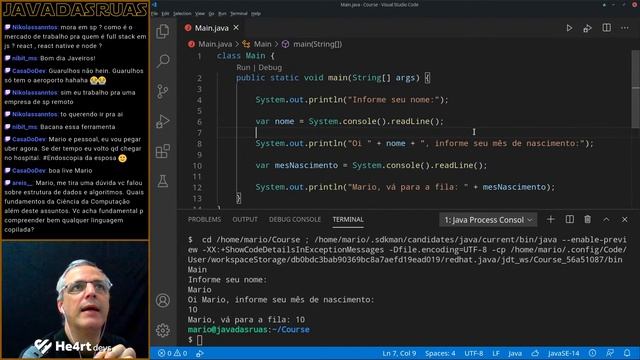The height and width of the screenshot is (360, 640).
Task: Open the Accounts menu icon
Action: pyautogui.click(x=163, y=300)
